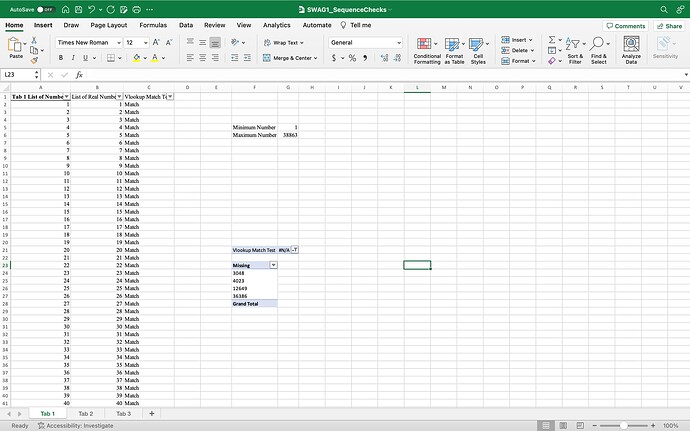Open the Find & Select menu
Screen dimensions: 690x431
pos(599,50)
